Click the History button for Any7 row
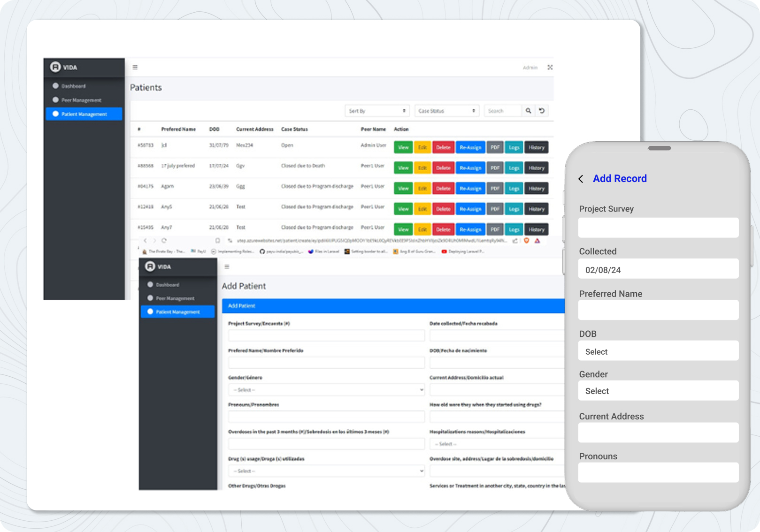760x532 pixels. (536, 229)
